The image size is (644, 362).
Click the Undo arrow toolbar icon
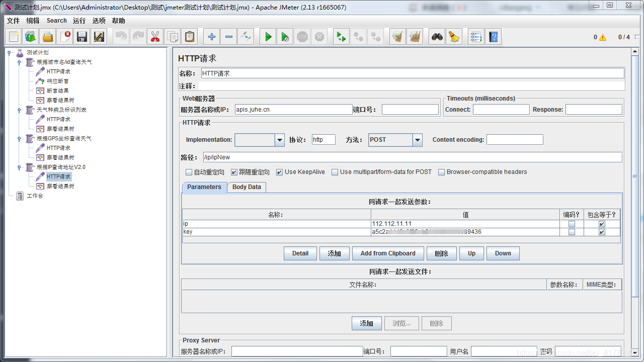[121, 37]
